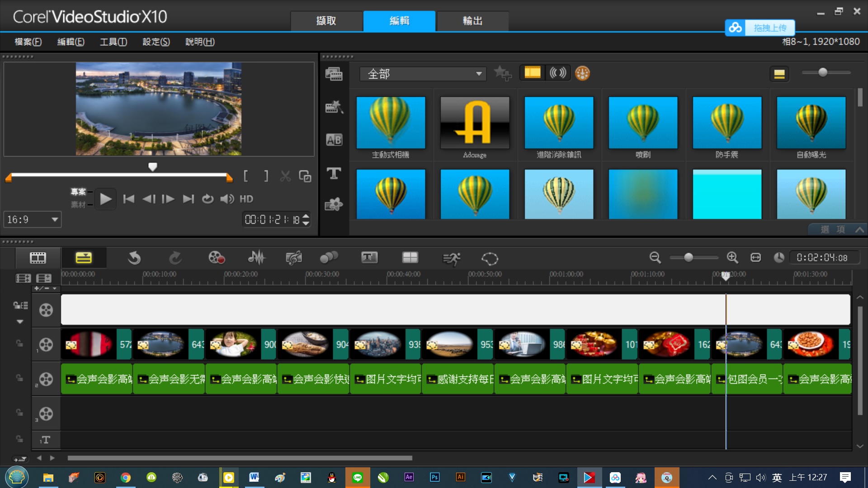Step to the previous frame

click(x=149, y=199)
